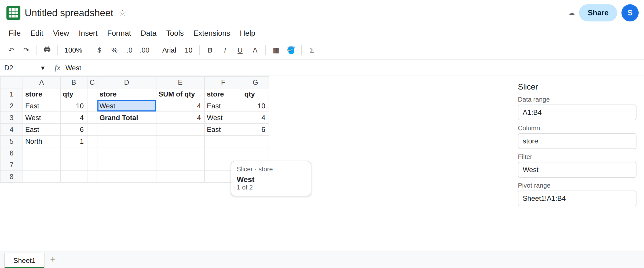This screenshot has width=644, height=268.
Task: Toggle italic formatting
Action: [225, 50]
